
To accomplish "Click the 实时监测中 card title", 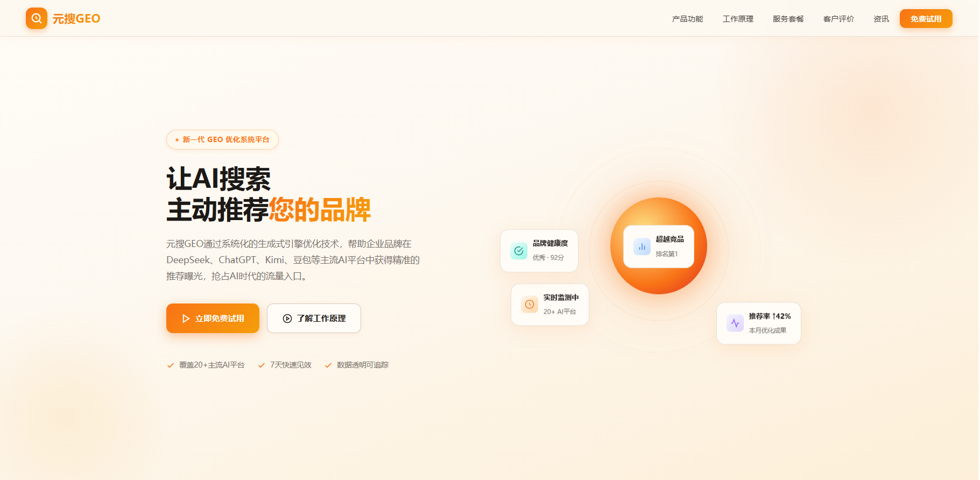I will pos(561,298).
